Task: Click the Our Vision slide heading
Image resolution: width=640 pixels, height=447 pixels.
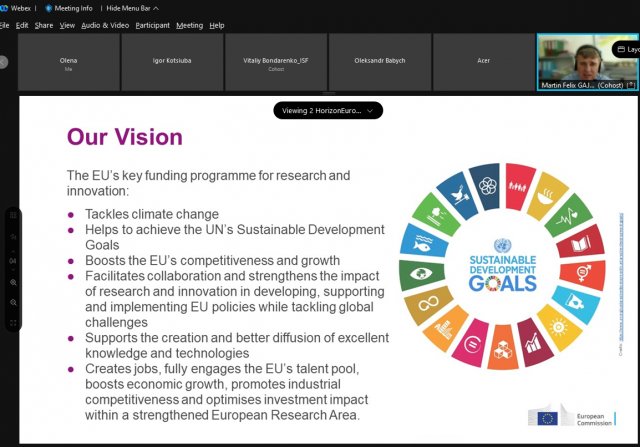Action: tap(125, 137)
